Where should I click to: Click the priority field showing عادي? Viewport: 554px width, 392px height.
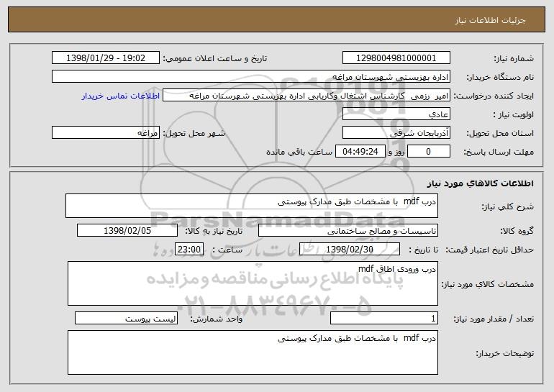396,114
